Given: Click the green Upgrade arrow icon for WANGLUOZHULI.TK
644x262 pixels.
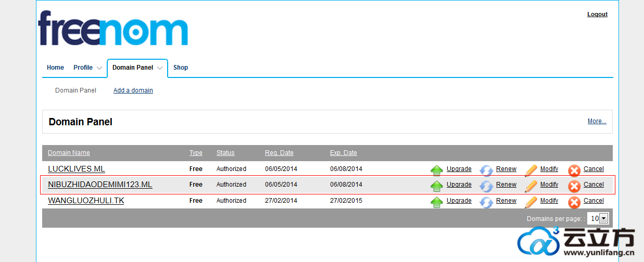Looking at the screenshot, I should (x=437, y=202).
